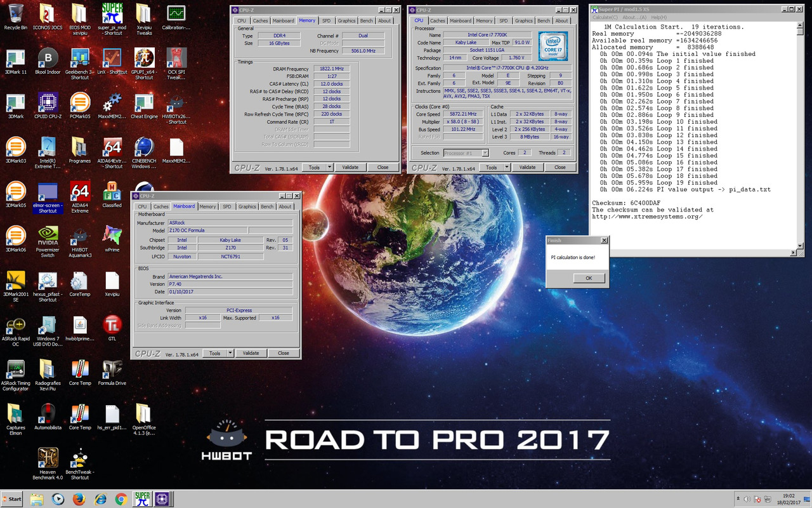The width and height of the screenshot is (812, 508).
Task: Open Firefox from the taskbar
Action: point(79,499)
